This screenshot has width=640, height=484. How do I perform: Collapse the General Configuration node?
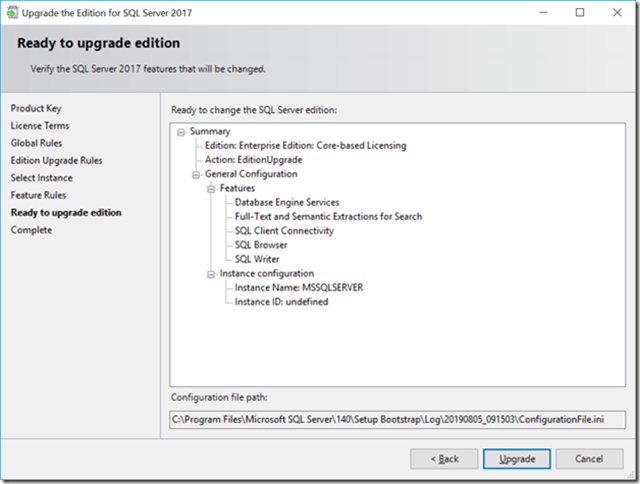(x=196, y=175)
